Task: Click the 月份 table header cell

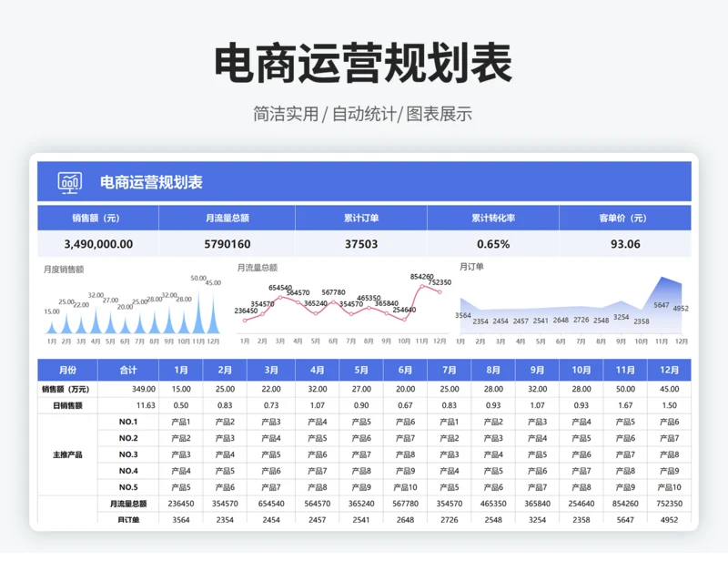Action: [x=67, y=370]
